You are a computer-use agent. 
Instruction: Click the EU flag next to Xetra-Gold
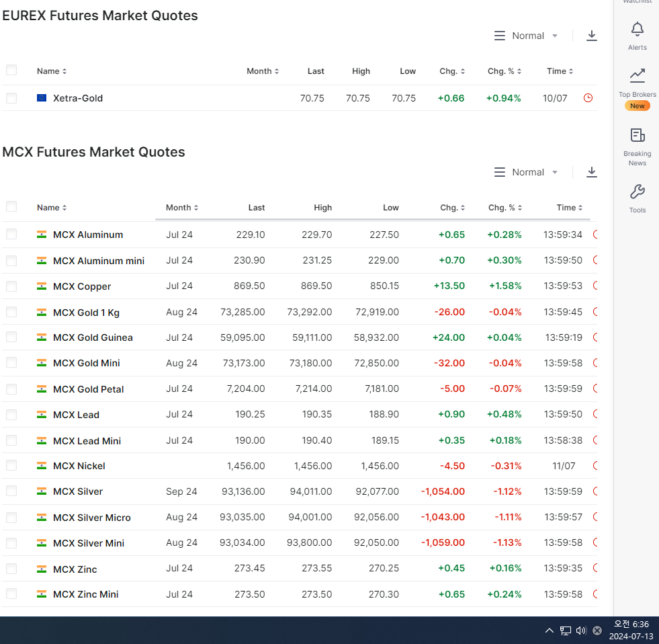[42, 98]
